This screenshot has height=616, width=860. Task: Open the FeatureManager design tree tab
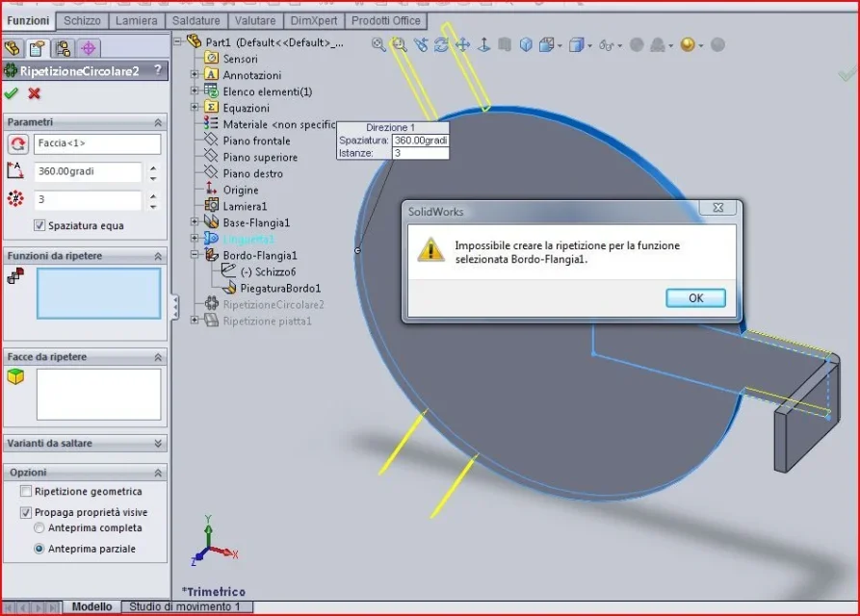13,49
